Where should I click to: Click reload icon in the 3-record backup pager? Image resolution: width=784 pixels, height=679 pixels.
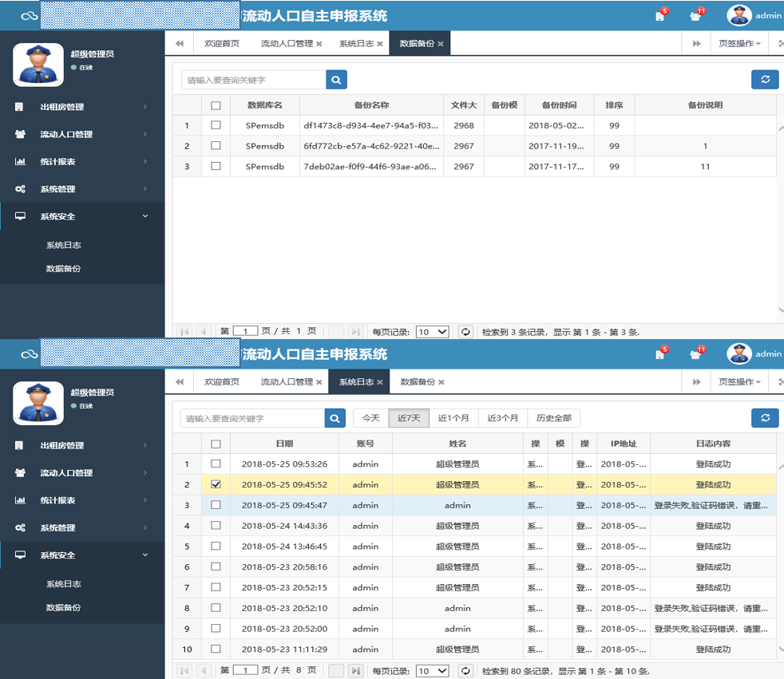(465, 332)
